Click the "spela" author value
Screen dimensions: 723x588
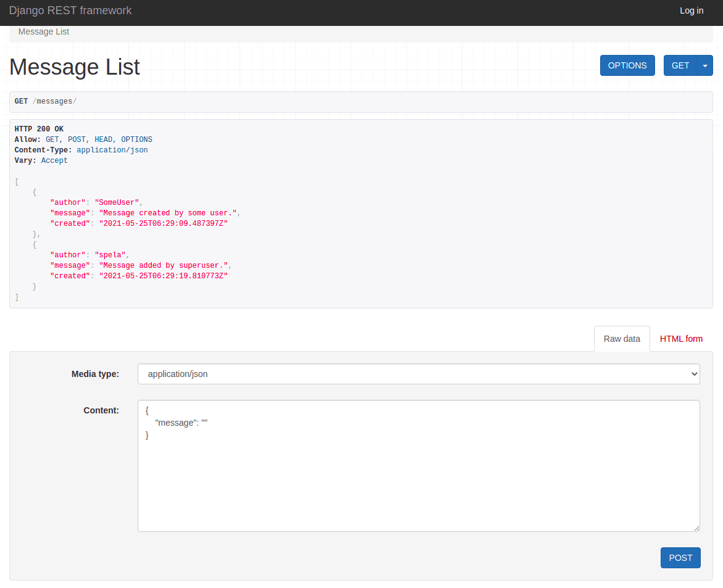coord(110,255)
